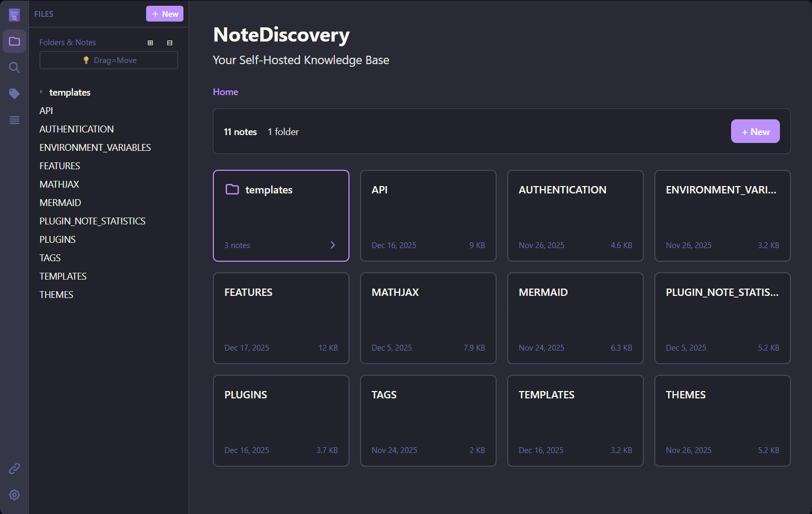Select the API note in the sidebar

click(46, 110)
